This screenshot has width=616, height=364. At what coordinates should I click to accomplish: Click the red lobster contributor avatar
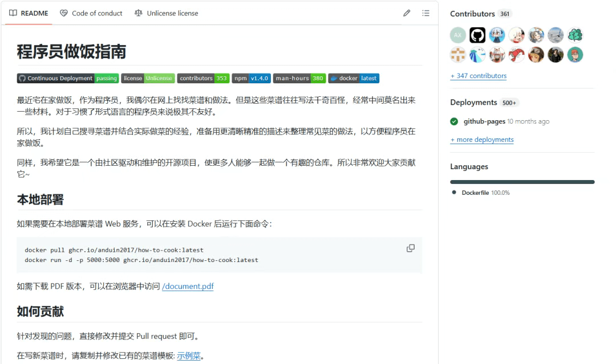[516, 55]
